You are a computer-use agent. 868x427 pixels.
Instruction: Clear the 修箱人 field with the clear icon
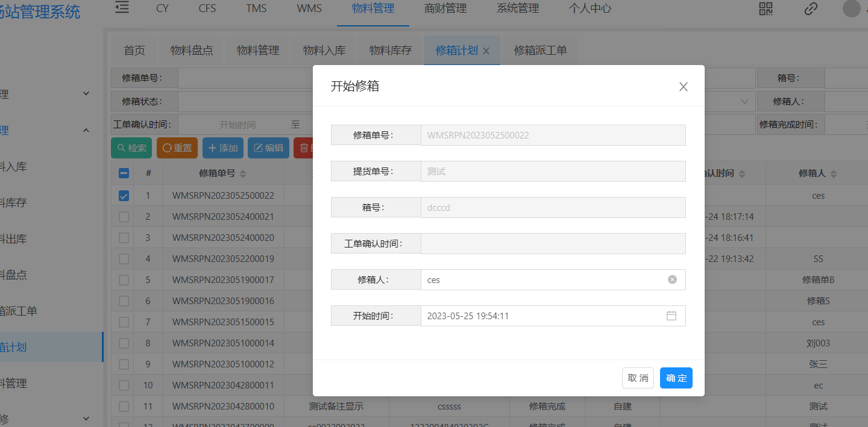(672, 279)
